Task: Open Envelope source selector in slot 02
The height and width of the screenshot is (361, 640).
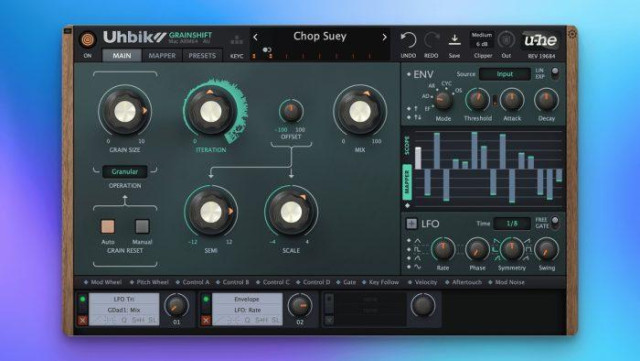Action: 247,299
